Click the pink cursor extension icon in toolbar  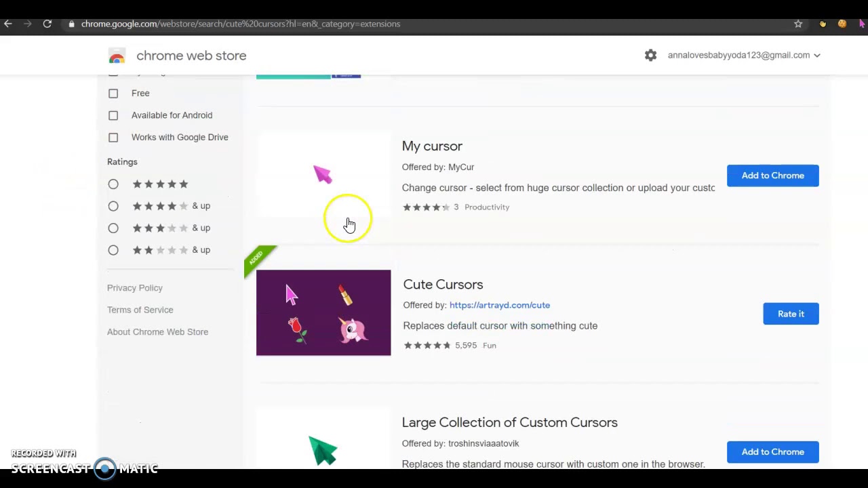click(x=862, y=24)
